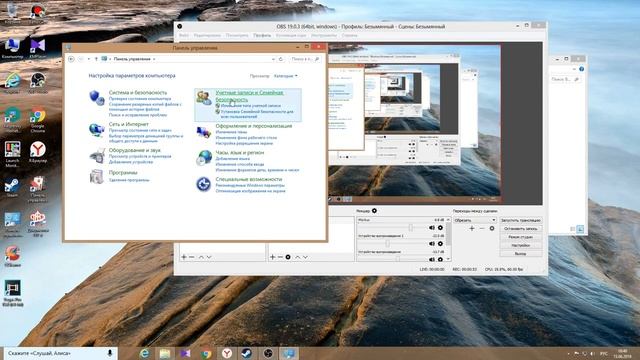
Task: Open the Steam desktop shortcut
Action: click(12, 188)
